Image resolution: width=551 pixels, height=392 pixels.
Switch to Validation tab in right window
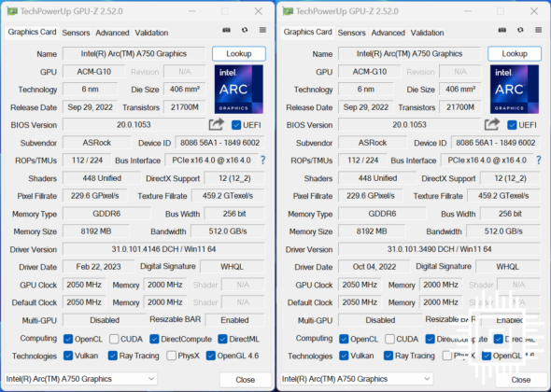(x=428, y=33)
